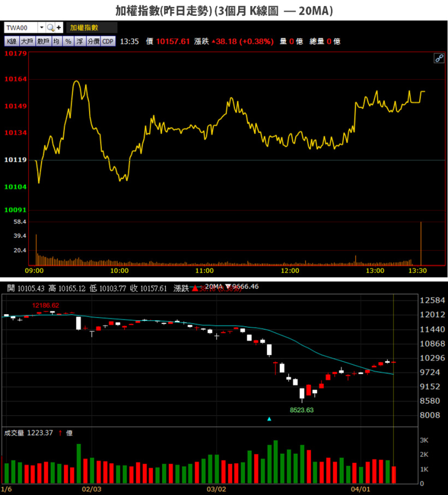Open the TWA00 symbol dropdown arrow
This screenshot has width=448, height=495.
(42, 27)
